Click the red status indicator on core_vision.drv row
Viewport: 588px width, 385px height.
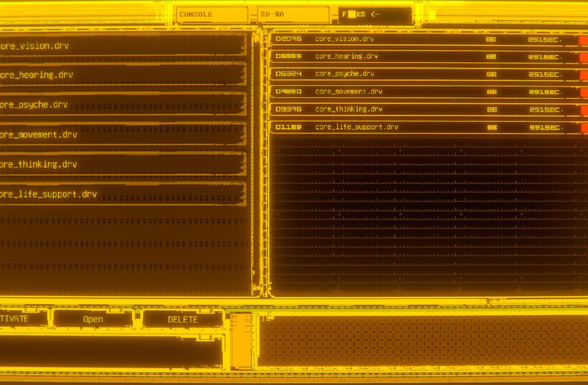[583, 40]
